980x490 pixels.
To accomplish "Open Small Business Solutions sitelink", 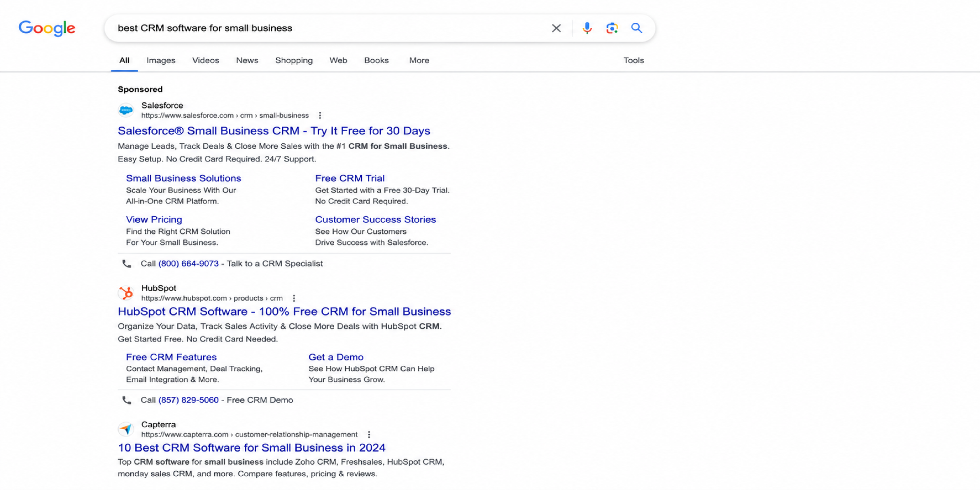I will [x=183, y=178].
